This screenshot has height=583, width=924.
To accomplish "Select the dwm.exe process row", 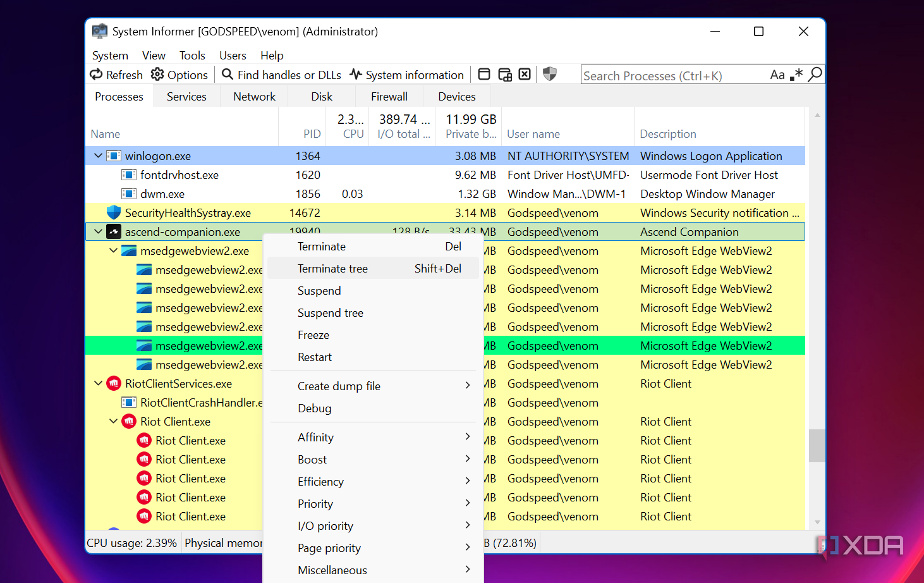I will [446, 193].
